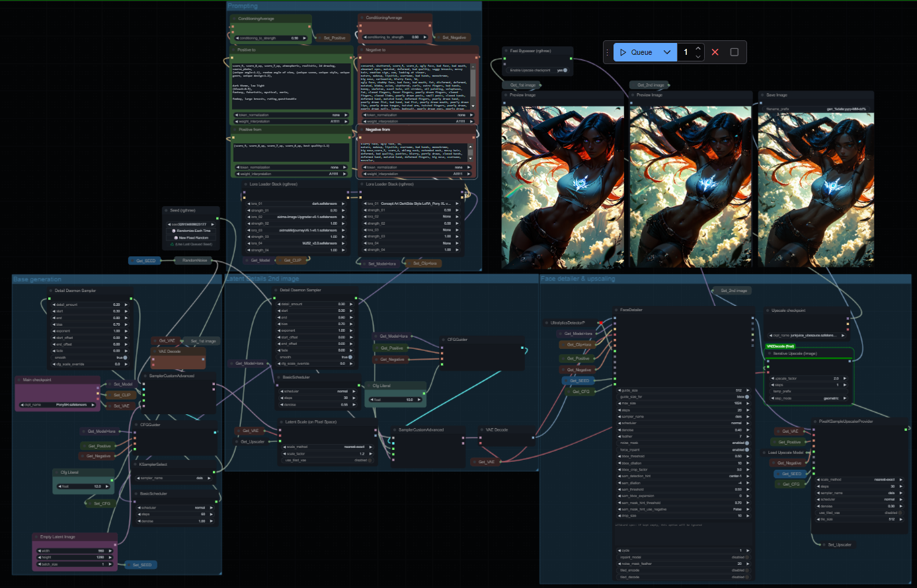Increase the queue batch count stepper

(698, 48)
